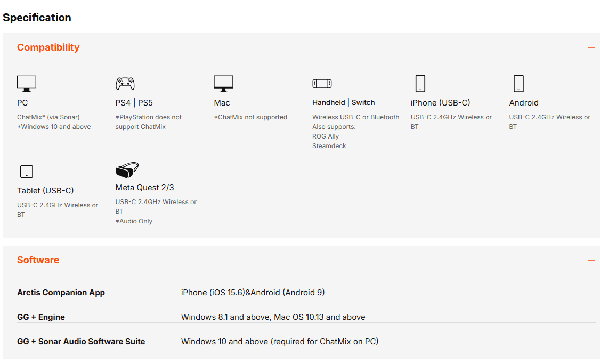Click the Software section heading
The height and width of the screenshot is (364, 600).
38,260
